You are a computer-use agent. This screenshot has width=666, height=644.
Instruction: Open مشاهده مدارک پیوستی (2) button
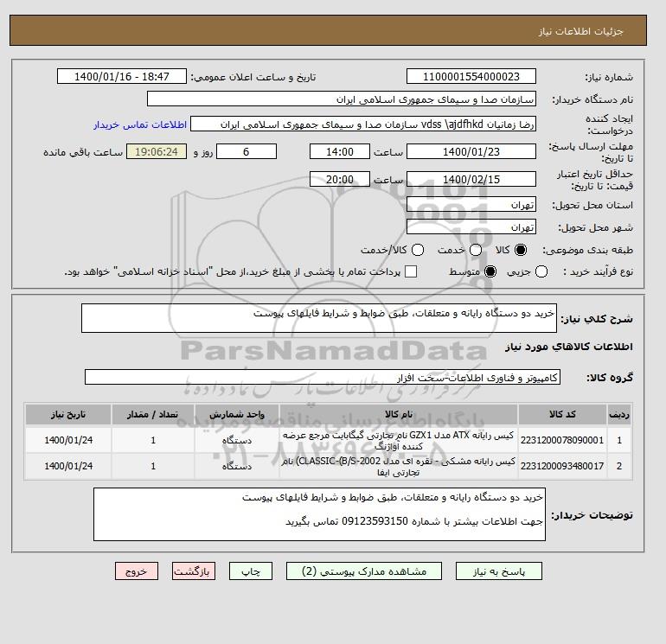point(364,571)
